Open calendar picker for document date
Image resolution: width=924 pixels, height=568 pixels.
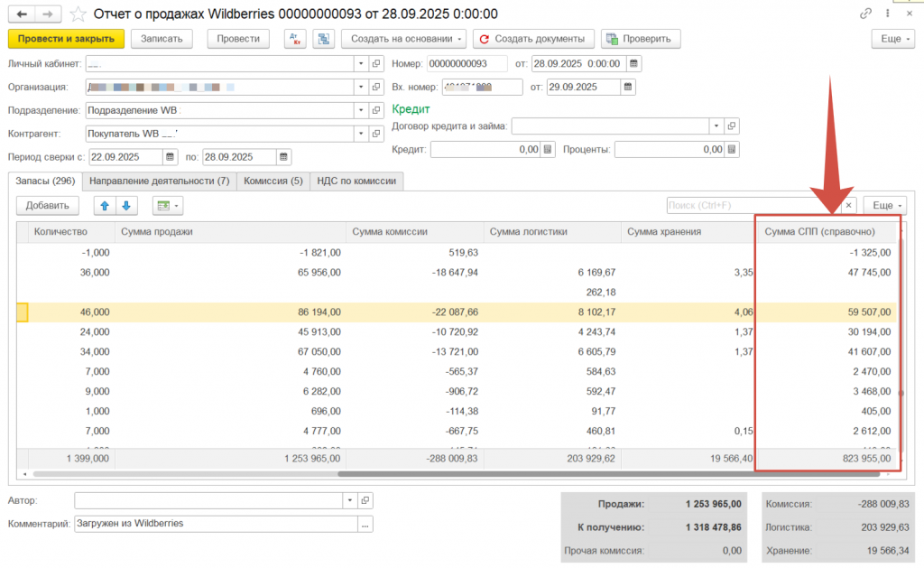click(634, 64)
